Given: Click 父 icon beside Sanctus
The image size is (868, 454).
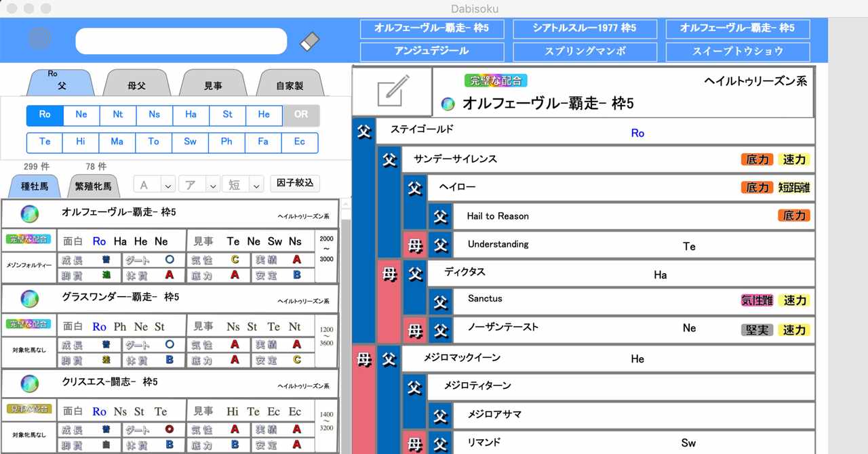Looking at the screenshot, I should point(441,301).
